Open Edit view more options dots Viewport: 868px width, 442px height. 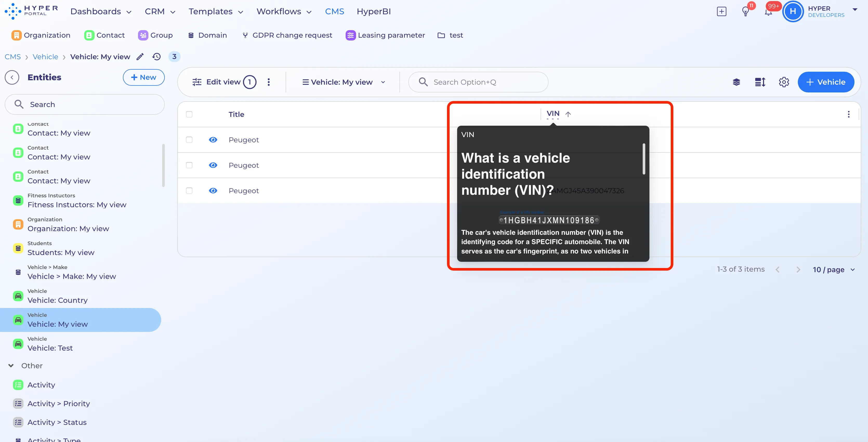[x=268, y=82]
